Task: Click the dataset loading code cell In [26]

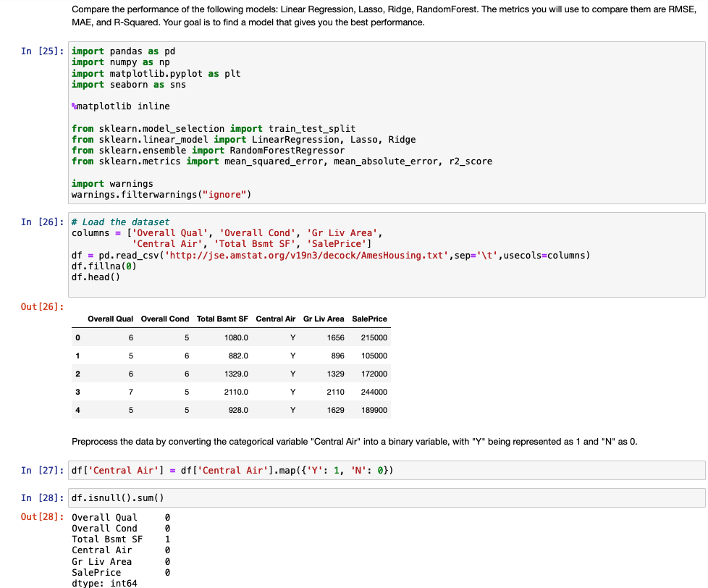Action: [x=387, y=255]
